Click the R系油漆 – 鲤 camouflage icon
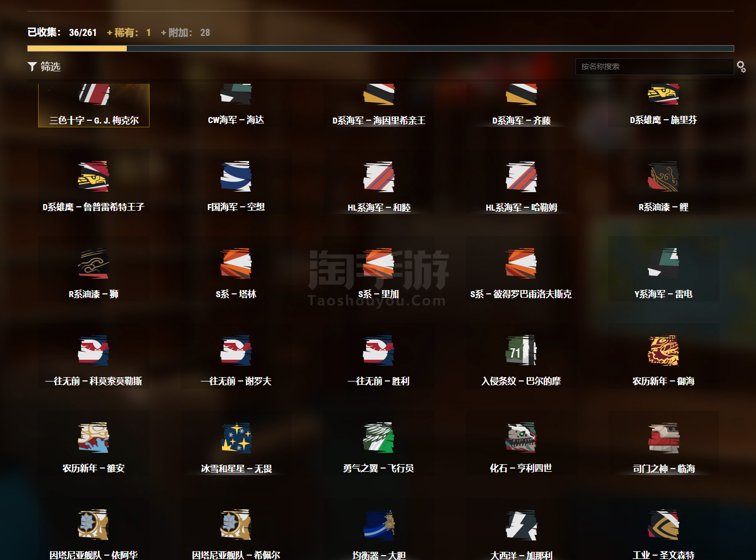Screen dimensions: 756x560 [663, 176]
